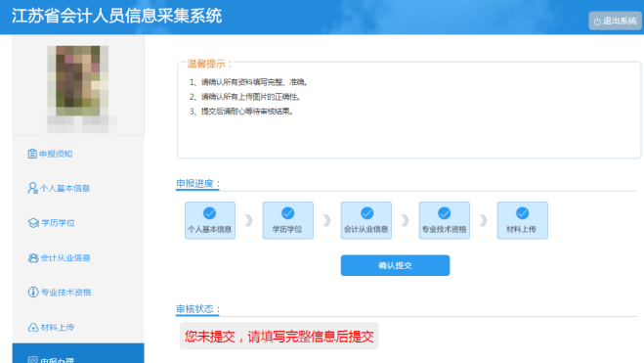This screenshot has width=644, height=363.
Task: Click the checkmark on the 学历学位 progress step
Action: click(287, 213)
